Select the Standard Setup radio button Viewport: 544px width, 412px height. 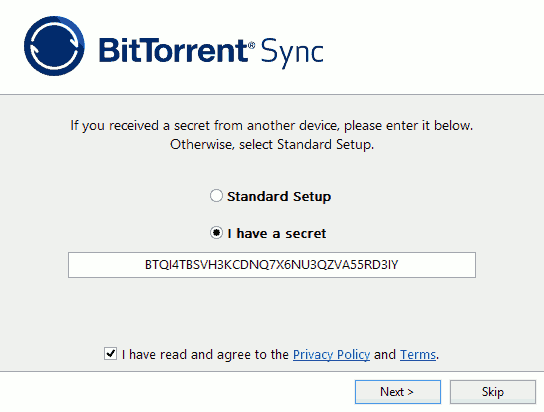pyautogui.click(x=216, y=196)
